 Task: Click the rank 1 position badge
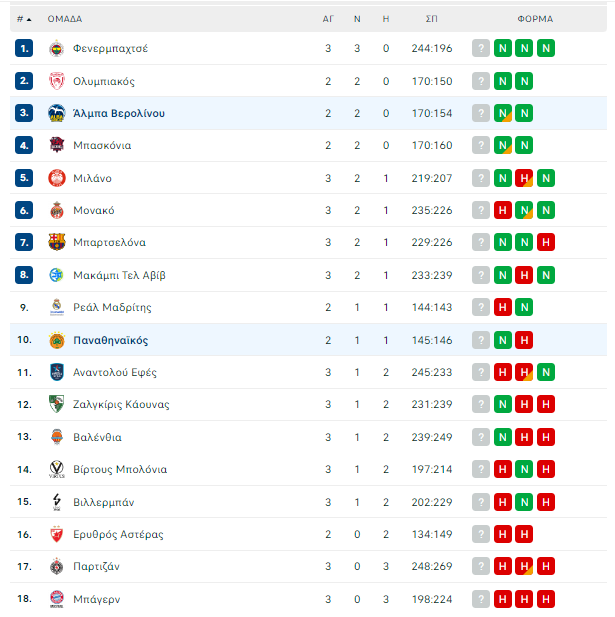(x=25, y=48)
